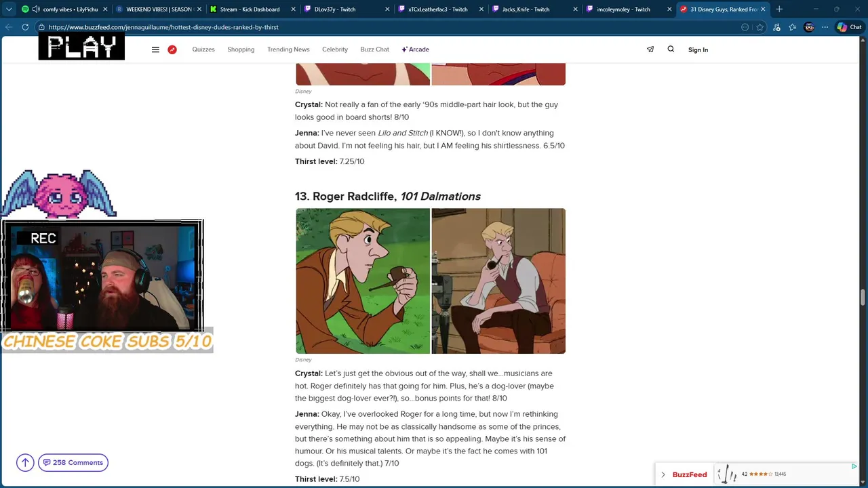Image resolution: width=868 pixels, height=488 pixels.
Task: Open Buzz Chat section
Action: tap(374, 49)
